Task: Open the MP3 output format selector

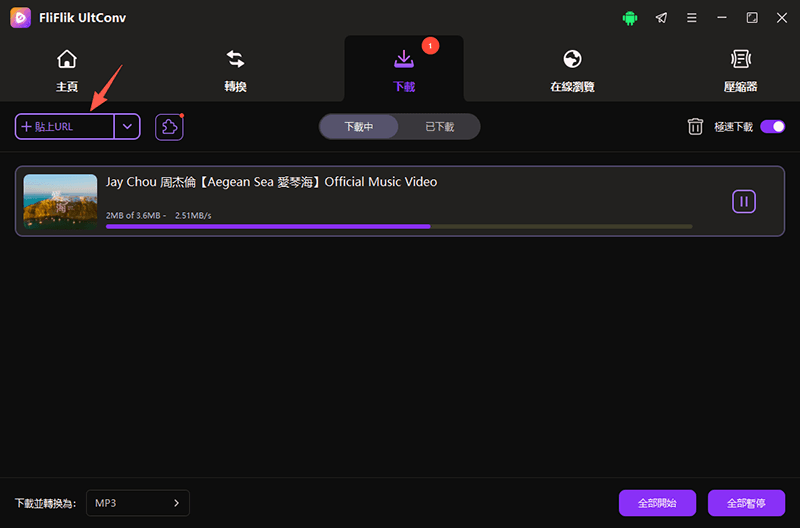Action: (x=138, y=503)
